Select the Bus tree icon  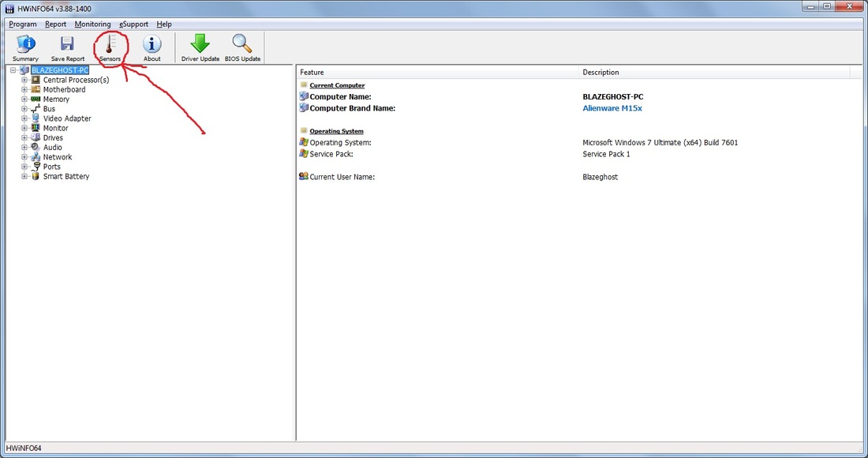[x=36, y=108]
